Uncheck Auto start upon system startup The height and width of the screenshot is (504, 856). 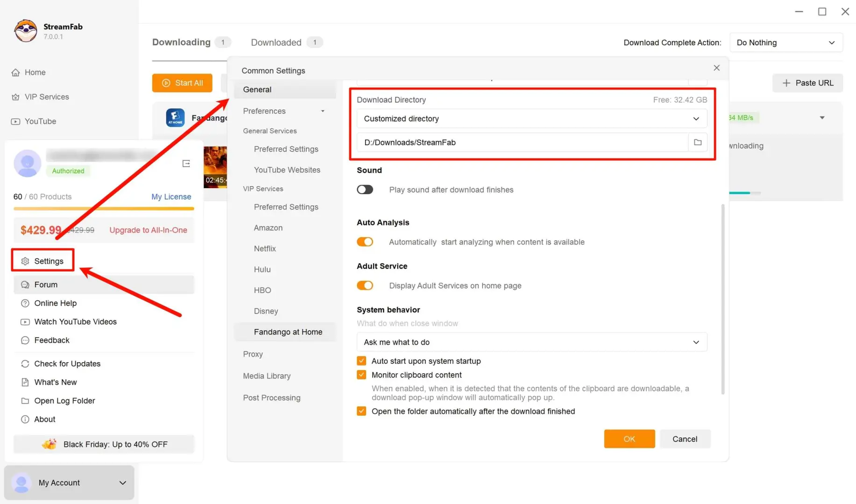tap(361, 361)
